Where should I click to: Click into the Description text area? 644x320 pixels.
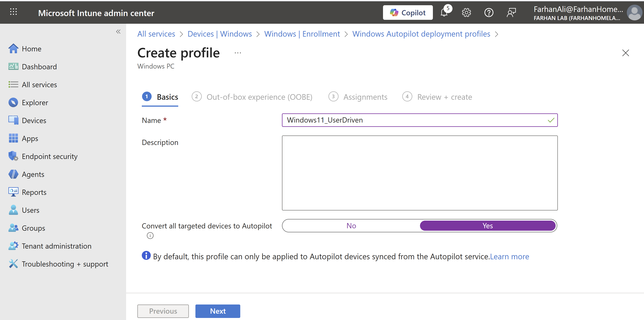(x=419, y=173)
